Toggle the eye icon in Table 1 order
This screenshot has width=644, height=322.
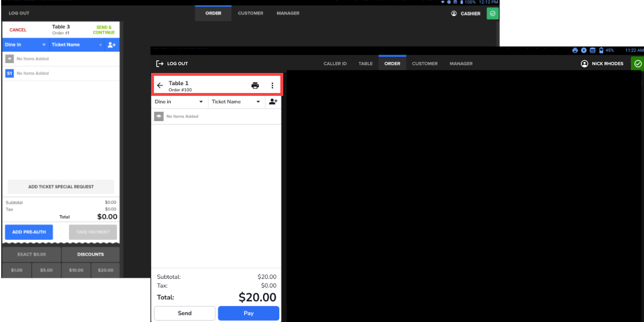159,117
